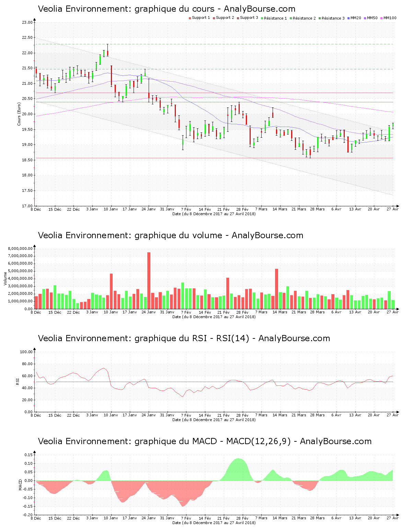The height and width of the screenshot is (532, 412).
Task: Click the 'graphique du MACD - MACD(12,26,9)' title
Action: pos(205,441)
